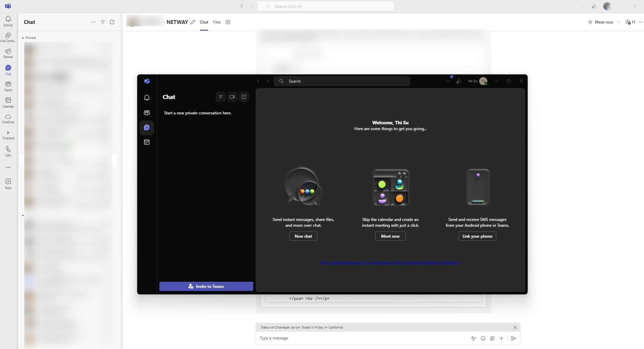Send the message in NETWAY chat

click(x=513, y=338)
